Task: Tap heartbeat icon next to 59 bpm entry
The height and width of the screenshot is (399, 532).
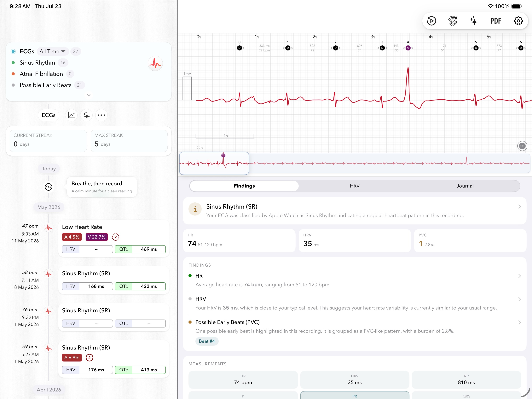Action: [49, 348]
